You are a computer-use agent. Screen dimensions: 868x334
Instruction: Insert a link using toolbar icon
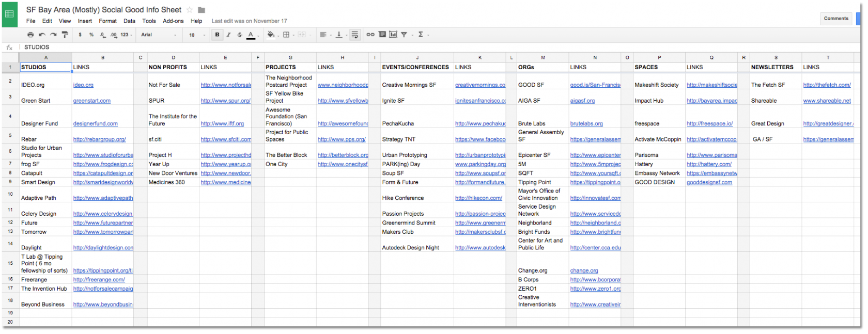[x=370, y=35]
